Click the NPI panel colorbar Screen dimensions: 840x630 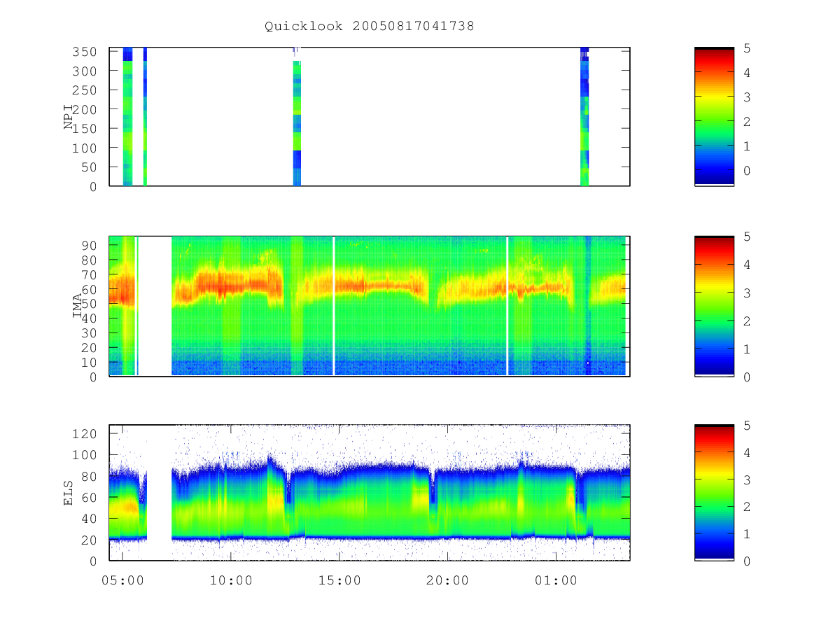[x=714, y=117]
